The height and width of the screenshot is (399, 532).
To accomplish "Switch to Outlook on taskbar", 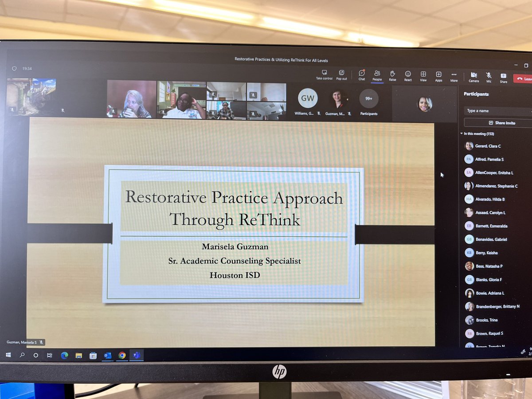I will point(107,355).
